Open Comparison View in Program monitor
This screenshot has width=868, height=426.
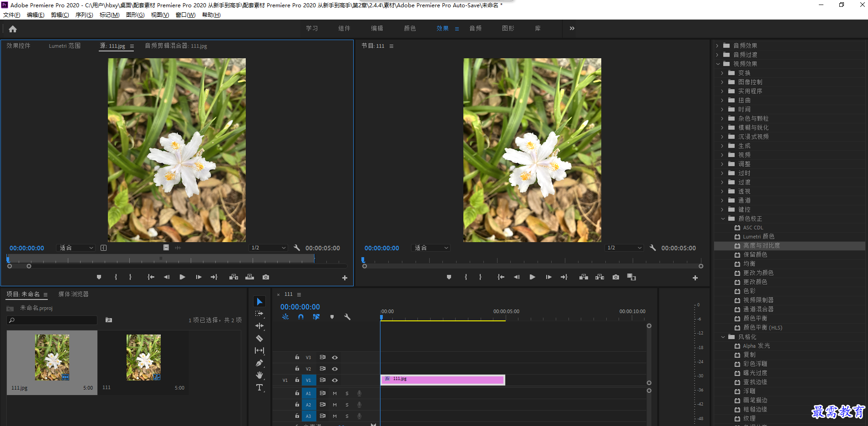pos(631,277)
